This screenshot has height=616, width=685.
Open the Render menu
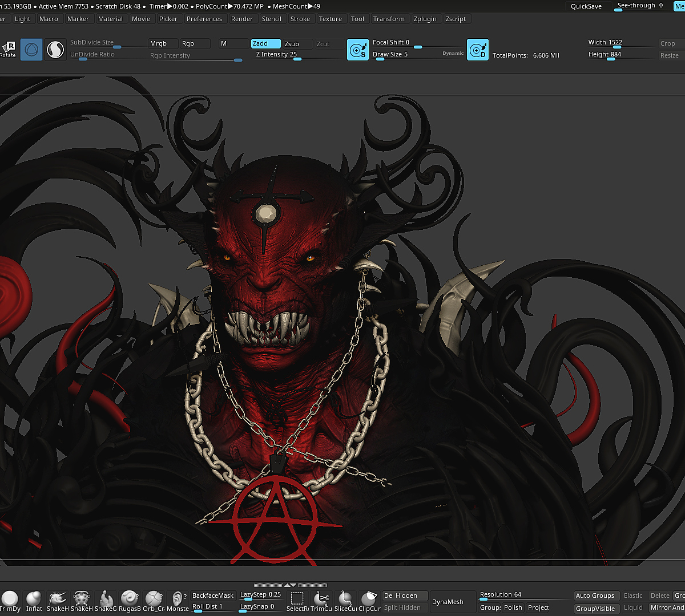click(242, 19)
